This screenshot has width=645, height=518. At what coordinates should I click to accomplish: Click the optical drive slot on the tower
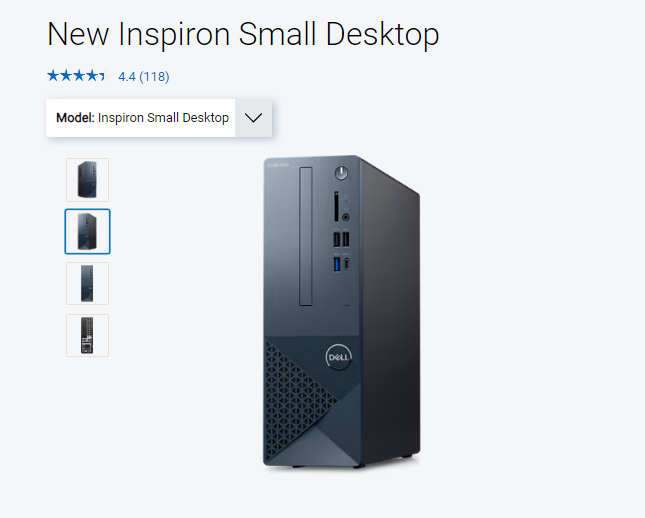click(306, 236)
